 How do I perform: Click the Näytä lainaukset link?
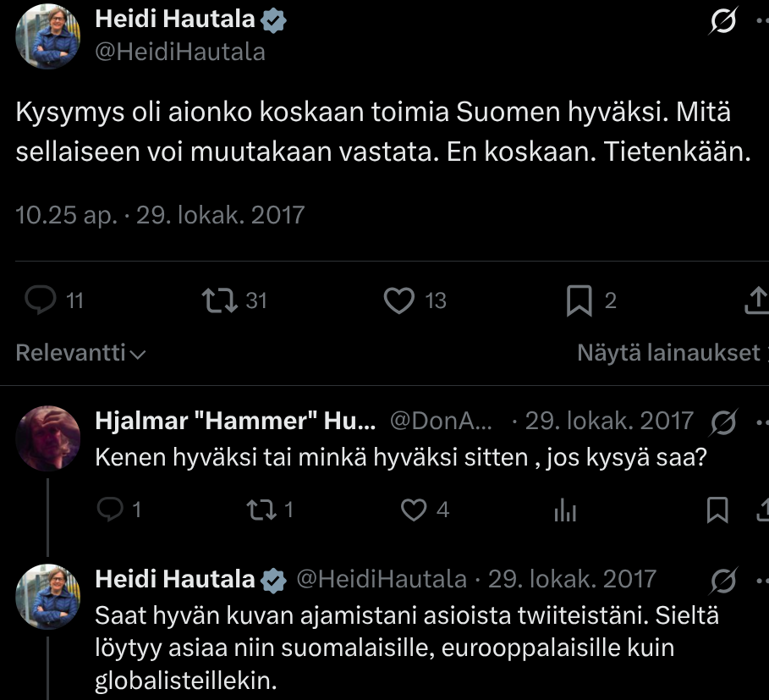tap(669, 353)
